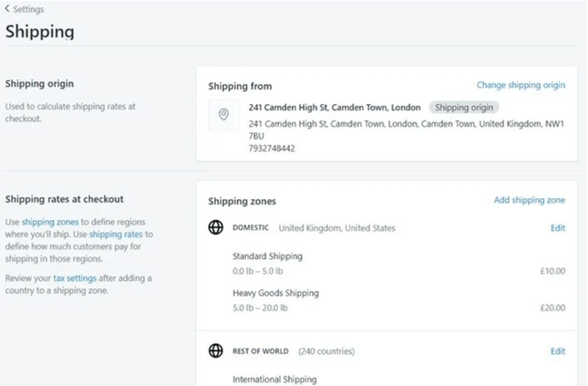Image resolution: width=588 pixels, height=386 pixels.
Task: Open the shipping rates help link
Action: (x=116, y=235)
